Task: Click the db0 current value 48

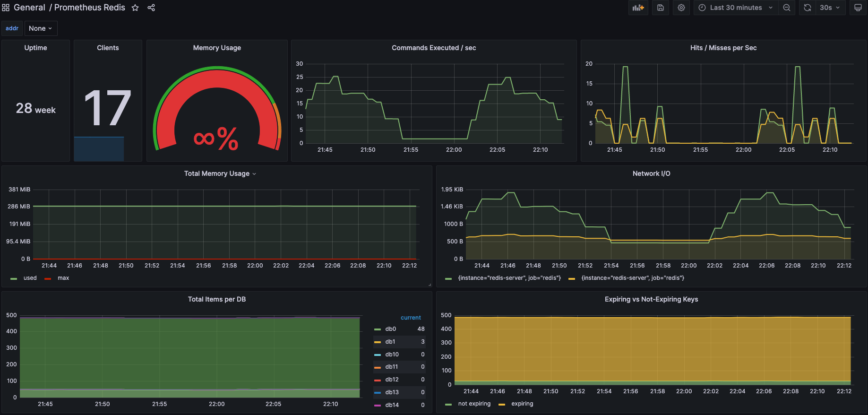Action: [421, 329]
